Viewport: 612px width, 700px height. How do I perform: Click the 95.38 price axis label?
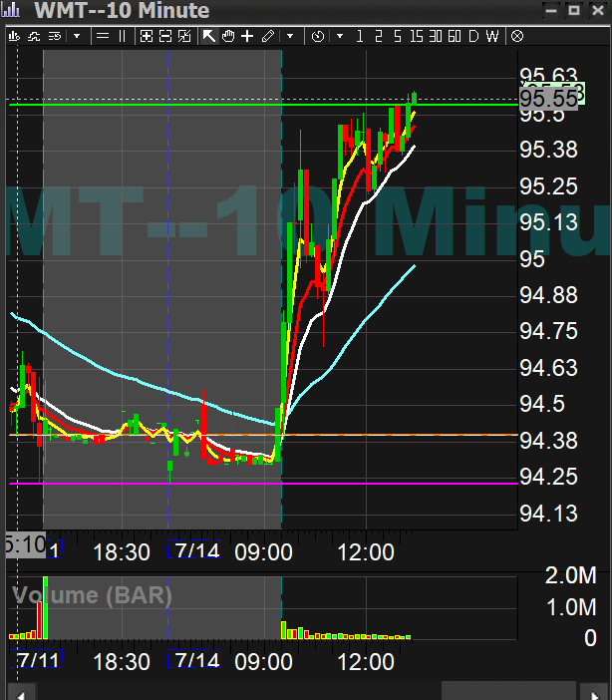(548, 150)
